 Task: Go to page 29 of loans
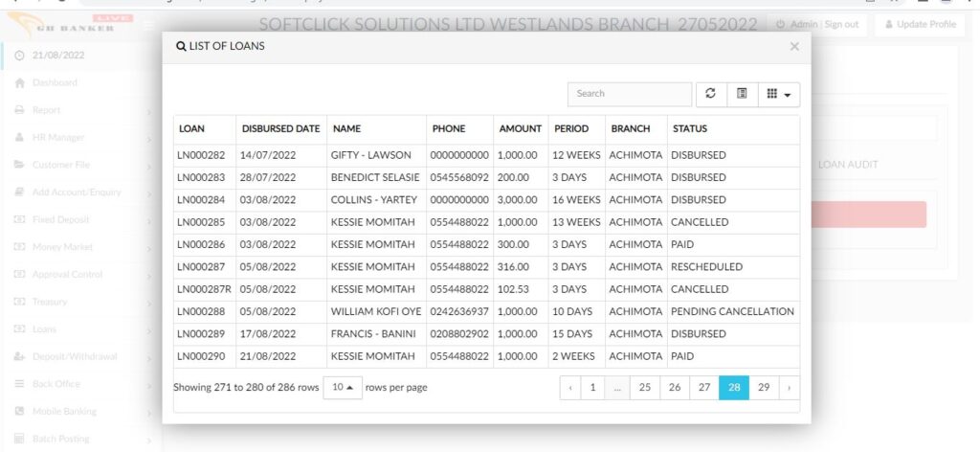[763, 388]
